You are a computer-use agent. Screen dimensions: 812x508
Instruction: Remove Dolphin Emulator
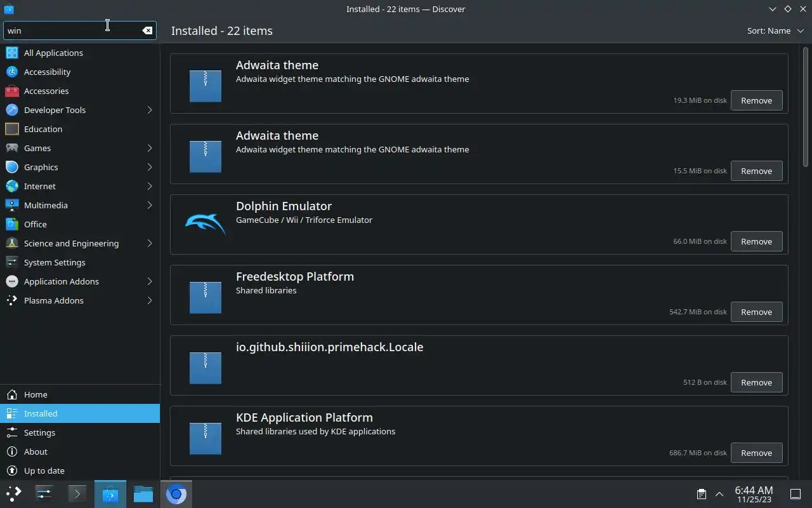tap(756, 241)
